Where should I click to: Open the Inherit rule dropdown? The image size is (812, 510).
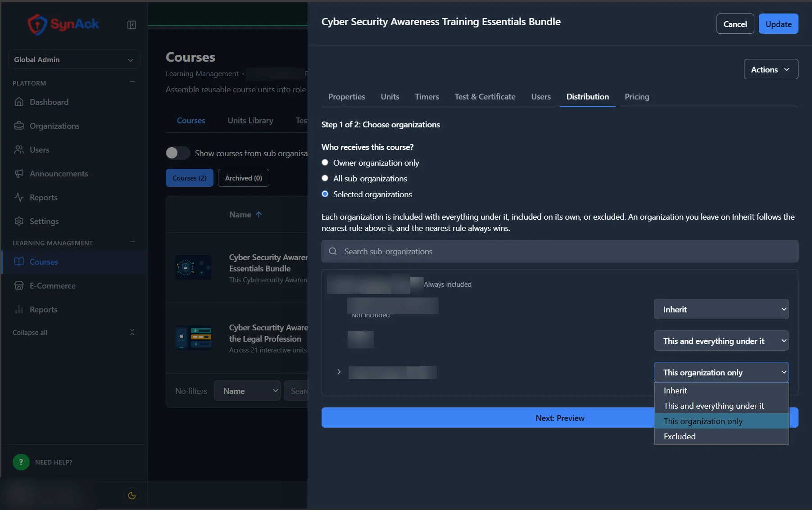coord(721,309)
